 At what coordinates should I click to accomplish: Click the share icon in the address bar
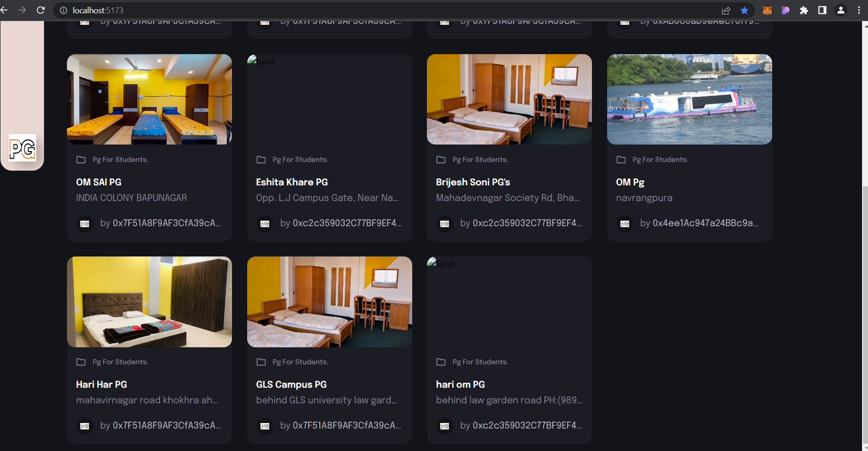tap(726, 10)
